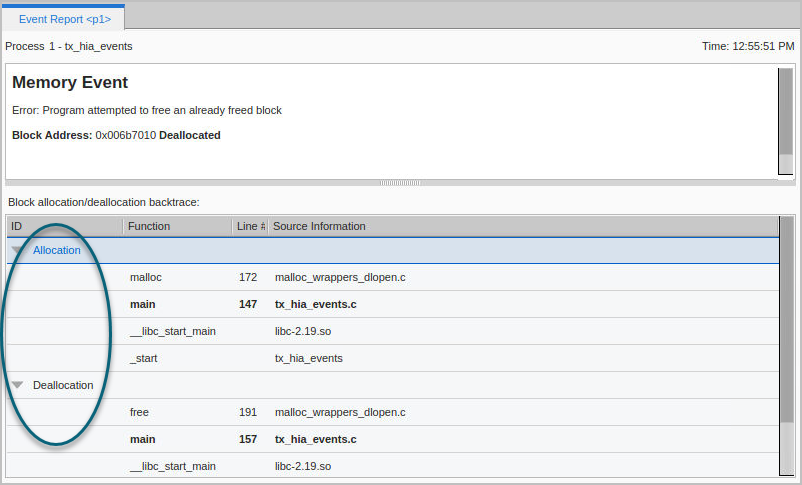Click the splitter handle between the panes
Screen dimensions: 802x485
pyautogui.click(x=400, y=183)
